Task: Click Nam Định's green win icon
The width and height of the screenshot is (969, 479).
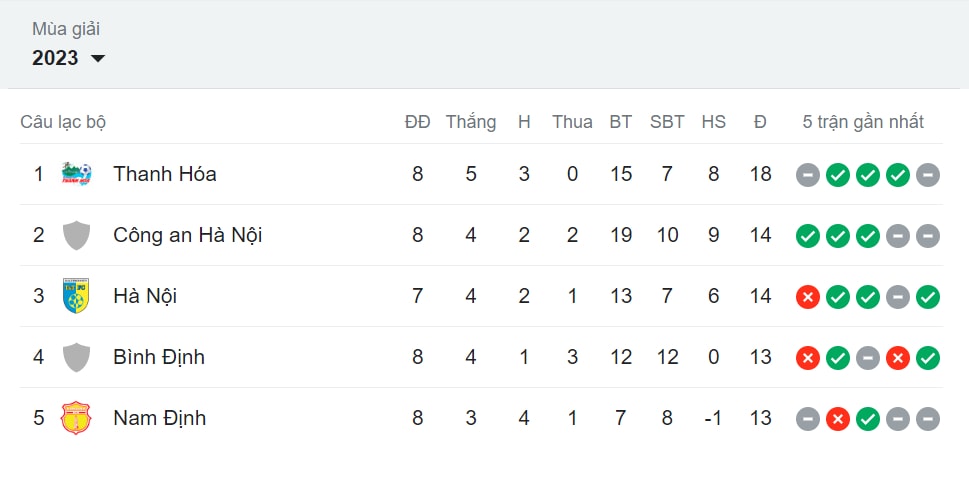Action: point(868,418)
